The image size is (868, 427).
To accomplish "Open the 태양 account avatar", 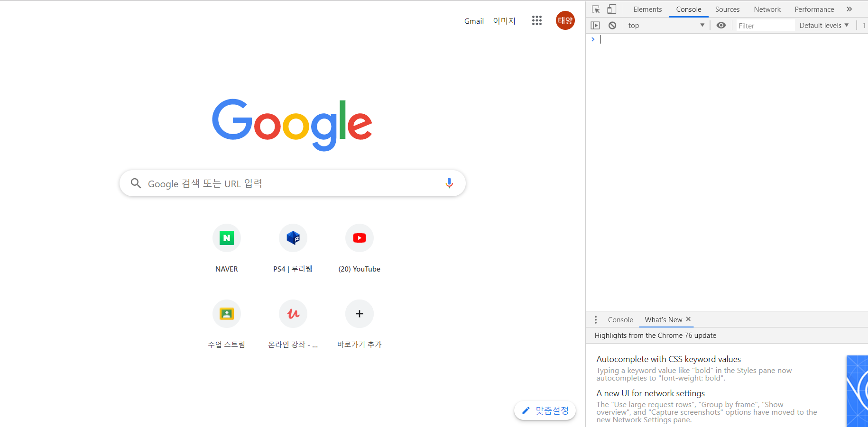I will pos(565,20).
